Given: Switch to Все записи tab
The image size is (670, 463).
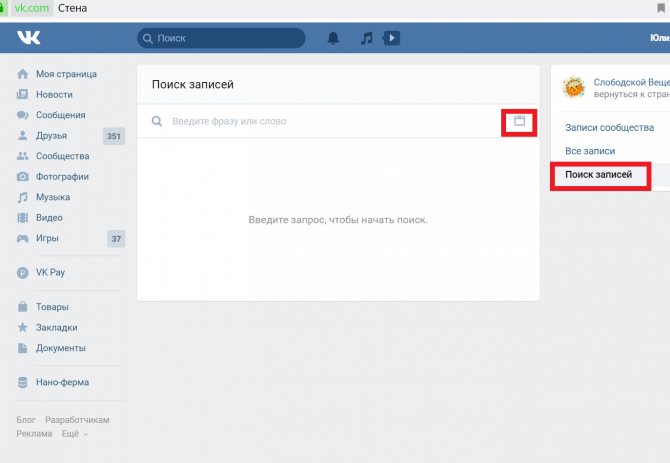Looking at the screenshot, I should [590, 151].
